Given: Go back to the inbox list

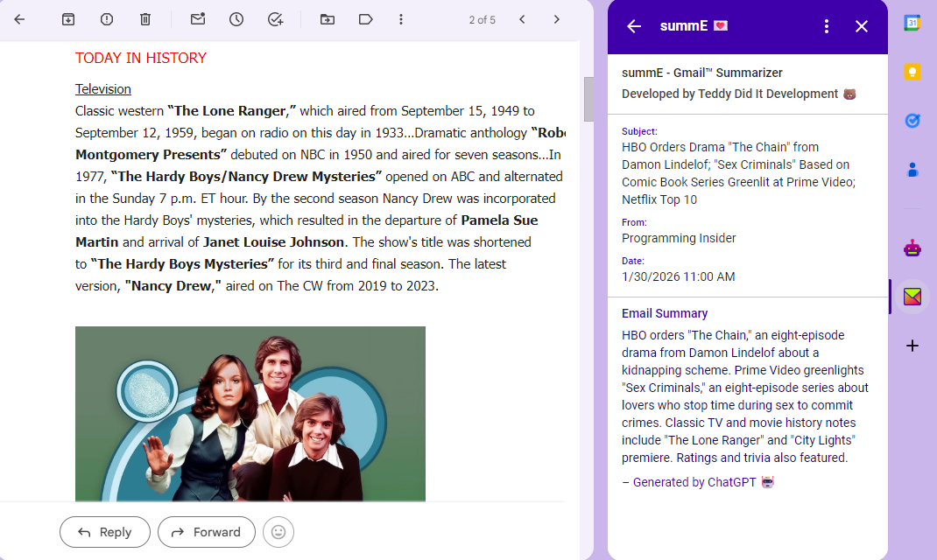Looking at the screenshot, I should pos(19,19).
